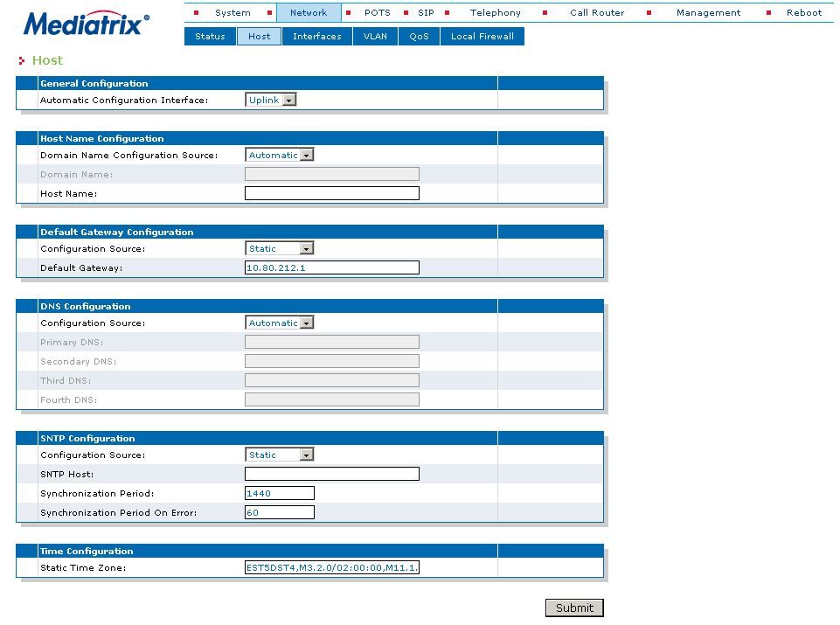Viewport: 840px width, 625px height.
Task: Open the Reboot menu
Action: click(803, 12)
